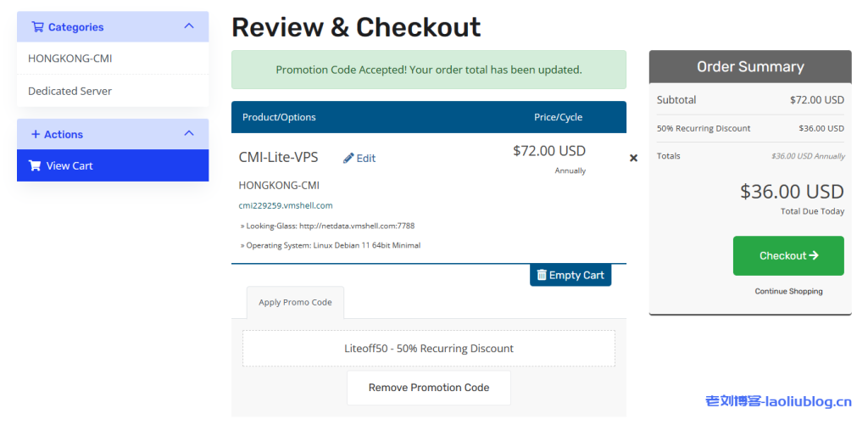Click the shopping cart icon beside Categories
Viewport: 868px width, 425px height.
pos(37,27)
